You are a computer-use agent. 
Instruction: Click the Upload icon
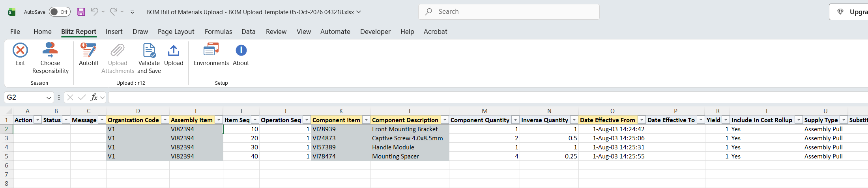point(174,50)
